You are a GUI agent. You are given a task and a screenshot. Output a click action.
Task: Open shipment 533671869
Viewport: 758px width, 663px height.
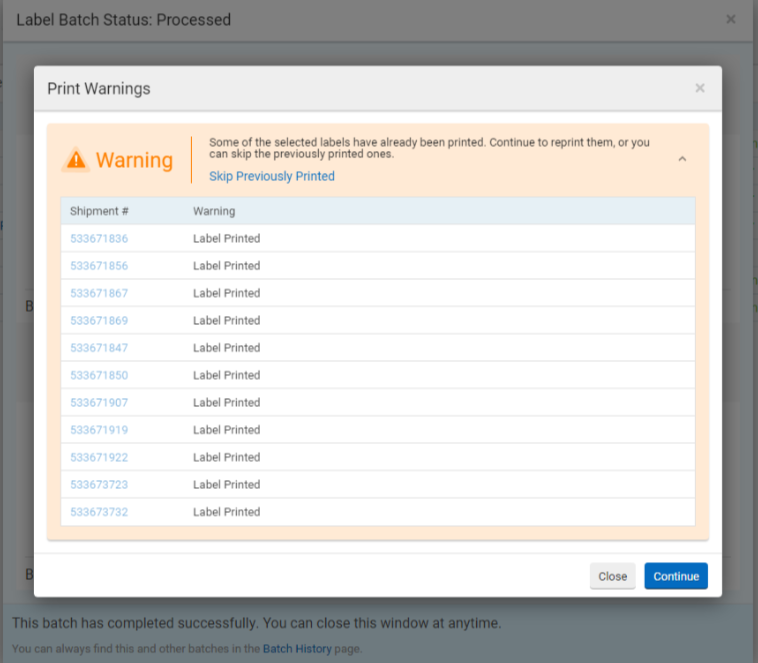pos(99,320)
